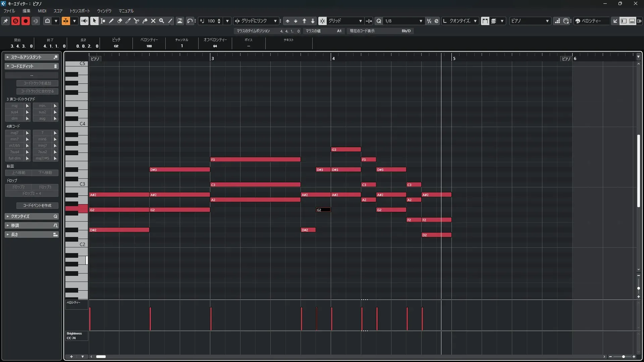This screenshot has width=644, height=362.
Task: Pick the Split scissors tool
Action: click(x=136, y=21)
